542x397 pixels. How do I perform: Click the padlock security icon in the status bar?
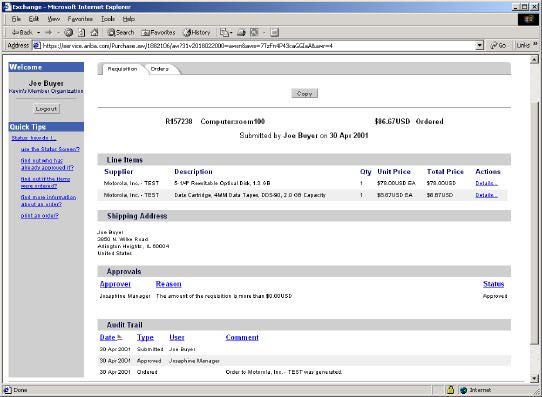[x=450, y=390]
